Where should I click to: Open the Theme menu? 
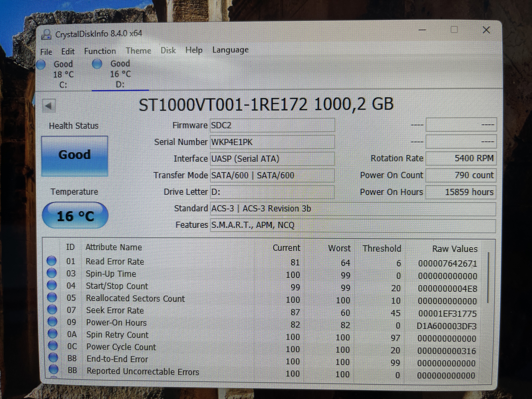click(x=138, y=51)
